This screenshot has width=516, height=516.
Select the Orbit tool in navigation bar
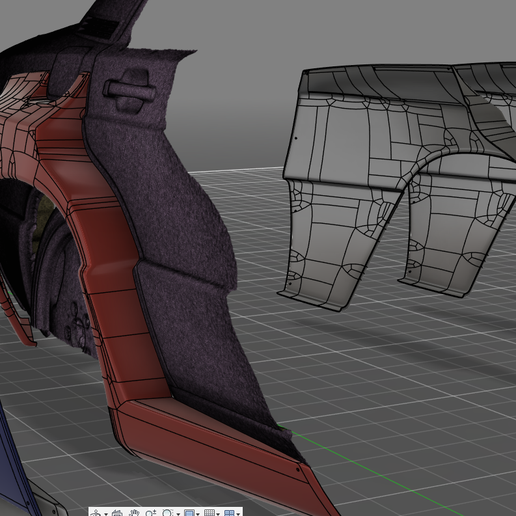click(x=96, y=513)
